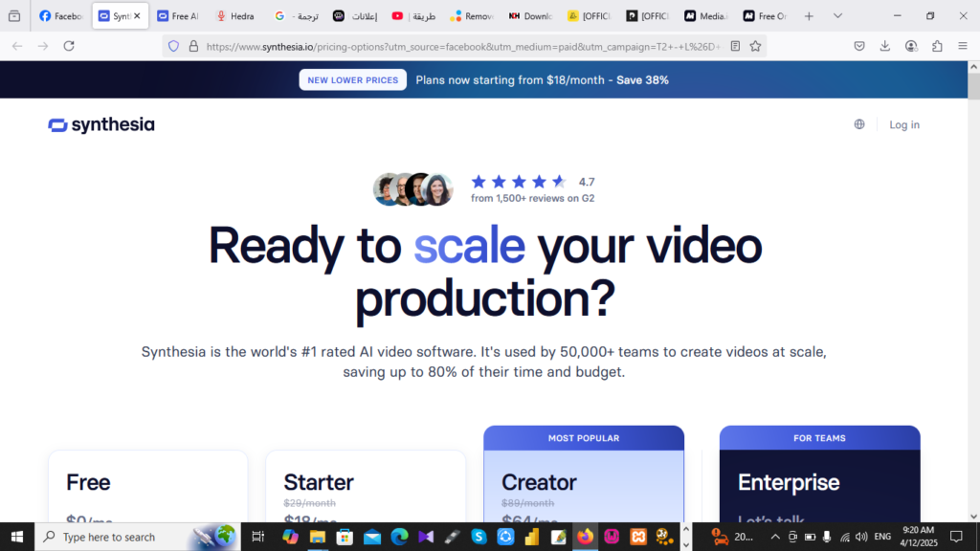Screen dimensions: 980x551
Task: Switch to the Remove tab
Action: 471,16
